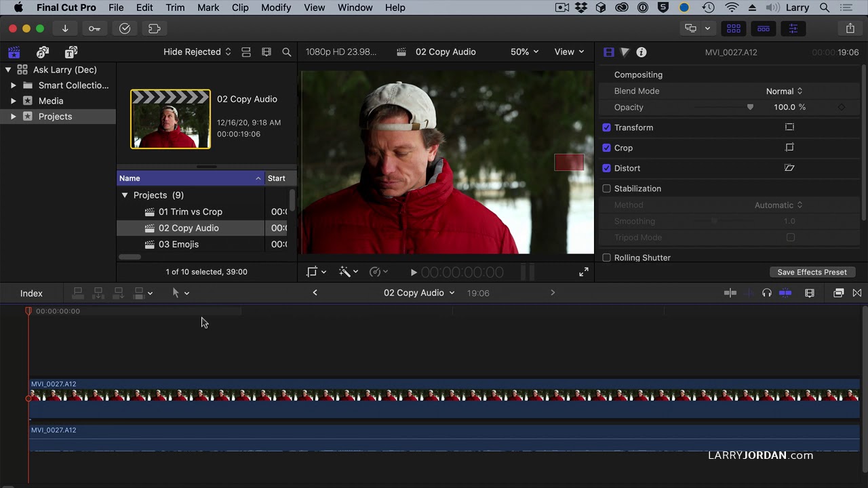Open the enhancement magic wand menu

tap(349, 272)
